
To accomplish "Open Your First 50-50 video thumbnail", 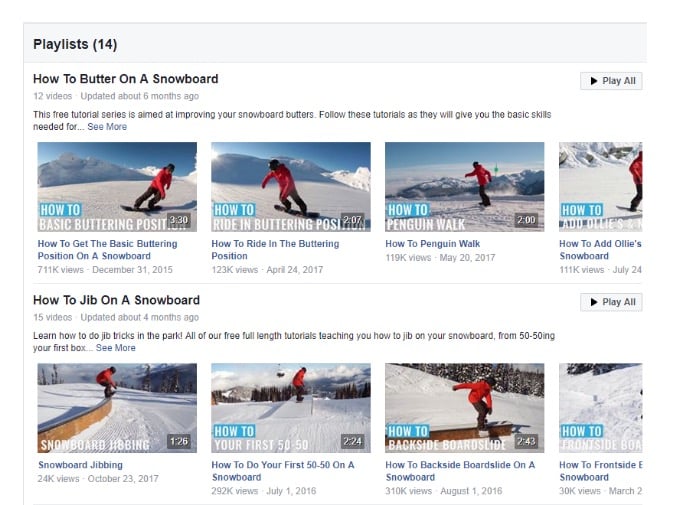I will pyautogui.click(x=291, y=407).
